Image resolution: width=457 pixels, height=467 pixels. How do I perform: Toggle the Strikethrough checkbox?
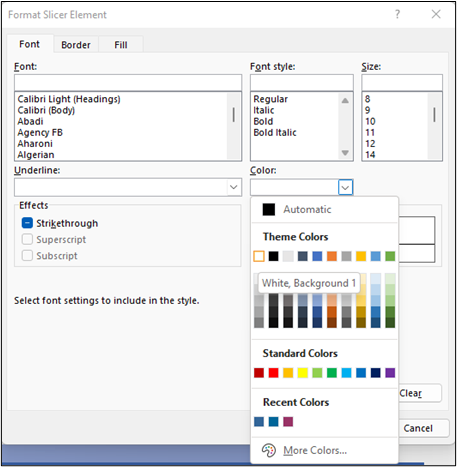[x=27, y=223]
